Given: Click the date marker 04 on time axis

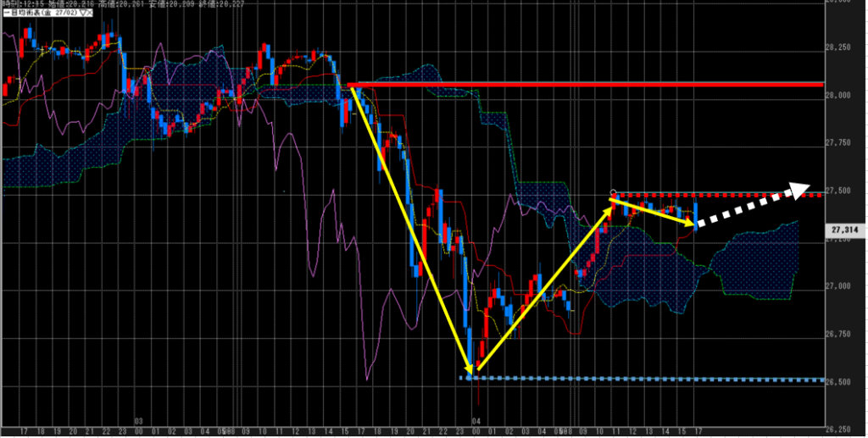Looking at the screenshot, I should (x=476, y=421).
